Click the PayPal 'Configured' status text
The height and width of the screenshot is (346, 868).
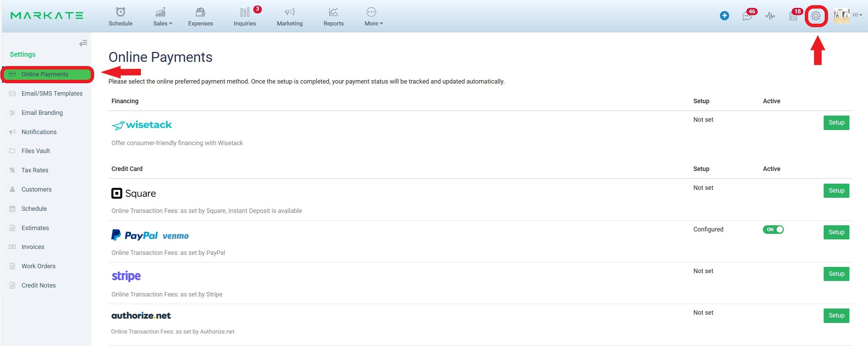point(708,230)
